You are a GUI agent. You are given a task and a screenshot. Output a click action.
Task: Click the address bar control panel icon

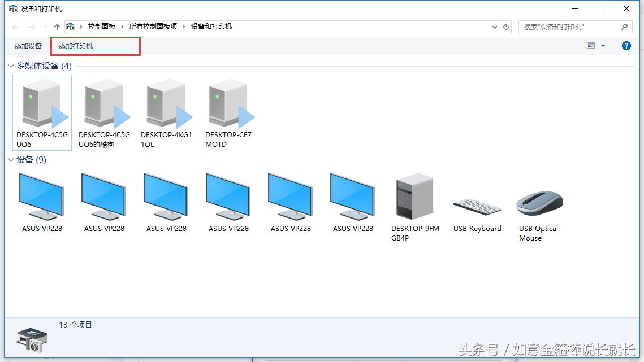[x=71, y=27]
